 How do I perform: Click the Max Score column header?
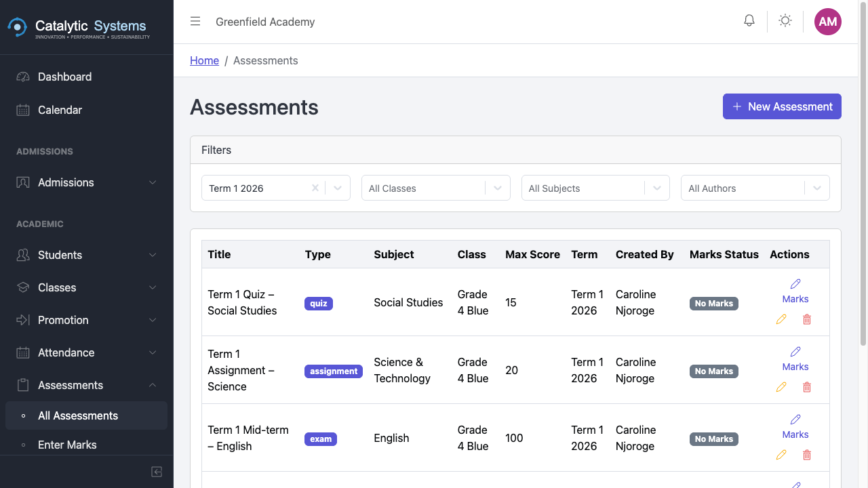[532, 254]
